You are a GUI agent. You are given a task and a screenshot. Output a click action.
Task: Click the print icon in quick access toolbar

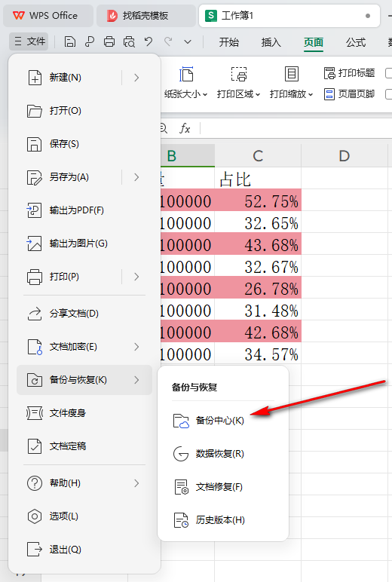click(109, 41)
